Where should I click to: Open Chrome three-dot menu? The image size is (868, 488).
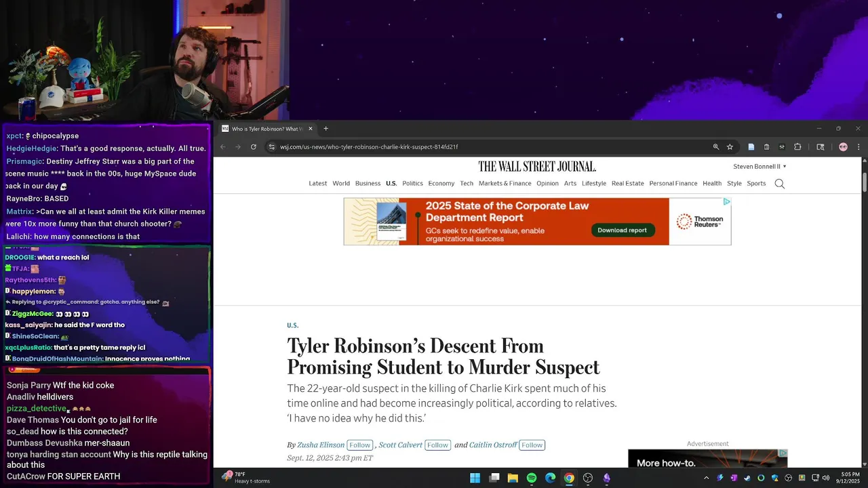(x=858, y=146)
